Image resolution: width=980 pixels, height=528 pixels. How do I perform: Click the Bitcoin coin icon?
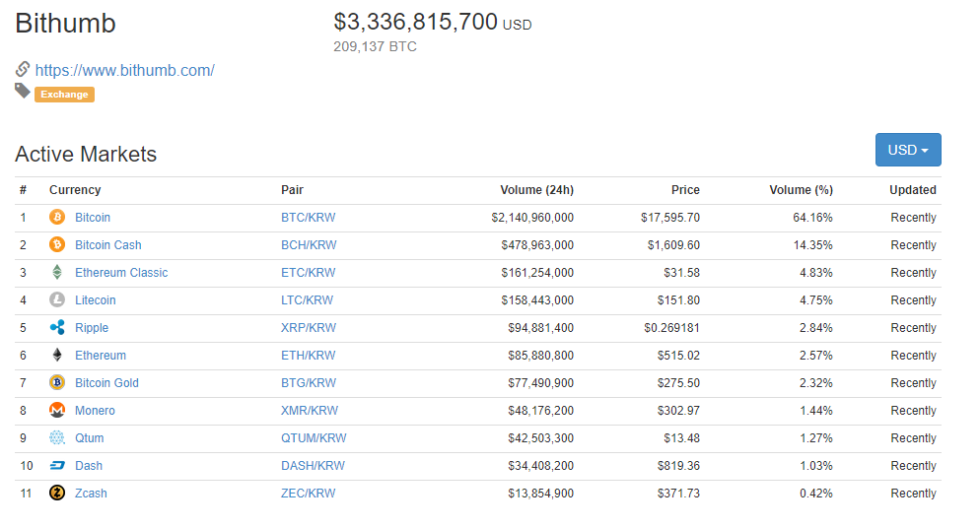(57, 218)
